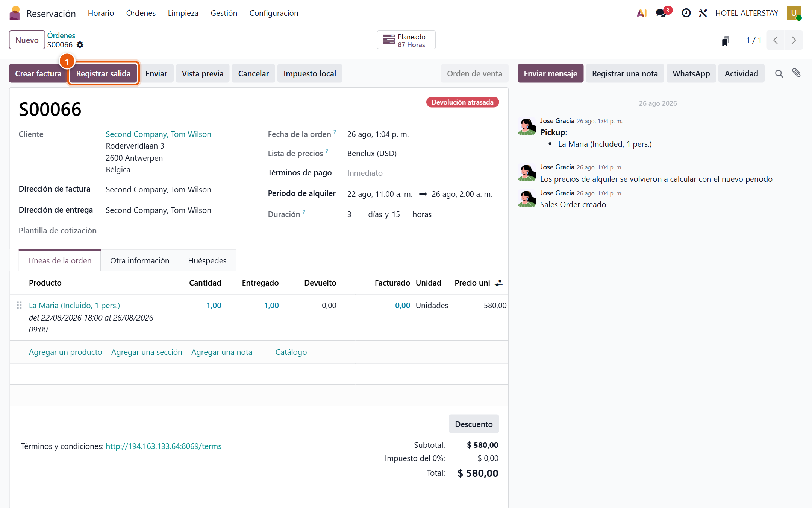The image size is (812, 508).
Task: Search messages with the magnifier icon
Action: tap(779, 74)
